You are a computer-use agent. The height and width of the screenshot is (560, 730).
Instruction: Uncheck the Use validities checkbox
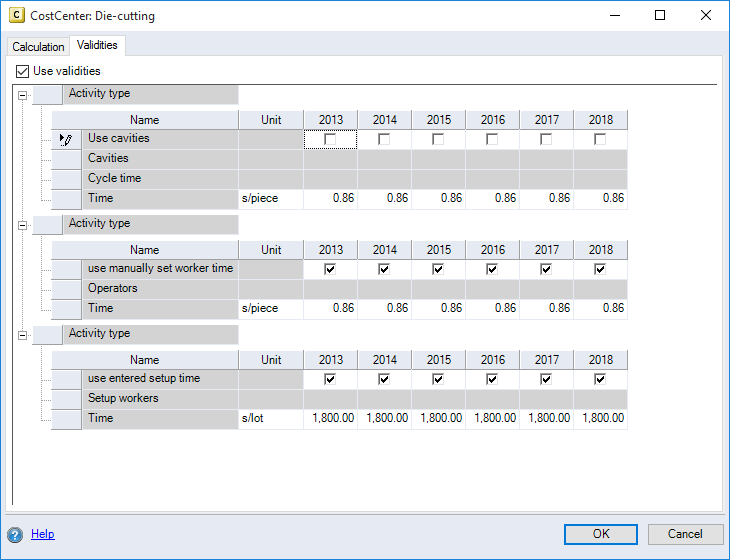tap(23, 72)
